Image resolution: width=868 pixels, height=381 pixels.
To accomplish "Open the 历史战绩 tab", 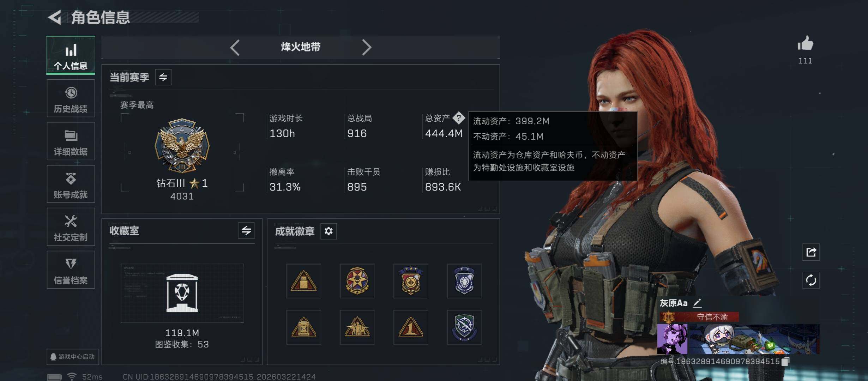I will coord(71,98).
